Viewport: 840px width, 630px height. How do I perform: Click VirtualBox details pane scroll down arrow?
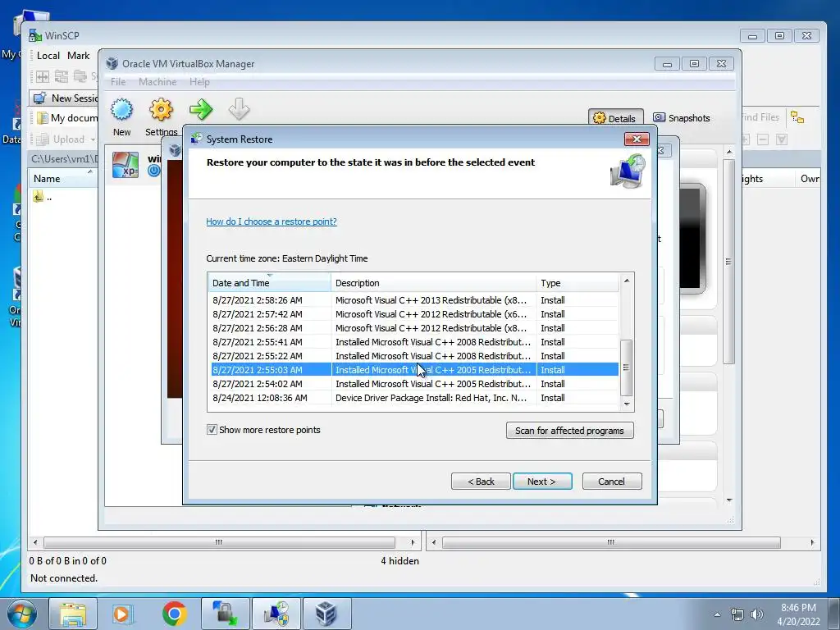[729, 500]
